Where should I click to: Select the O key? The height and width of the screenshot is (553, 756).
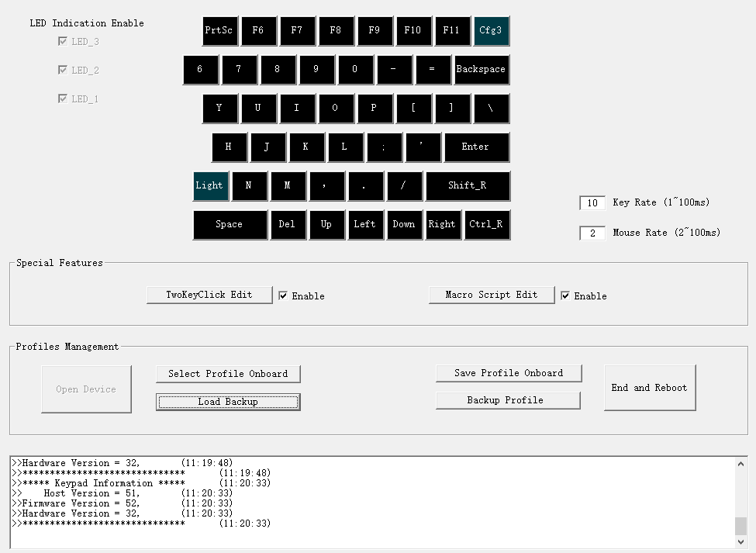[336, 109]
